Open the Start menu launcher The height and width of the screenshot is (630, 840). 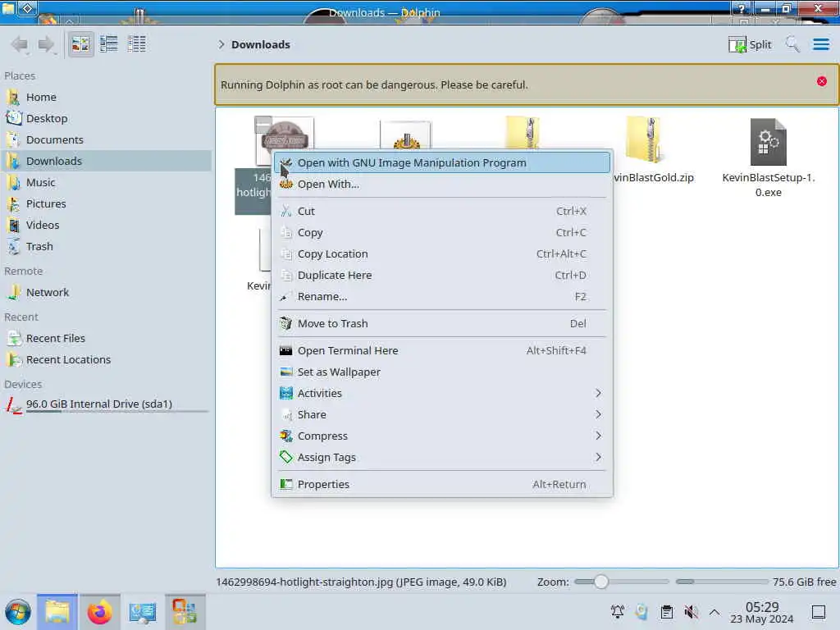pyautogui.click(x=18, y=612)
